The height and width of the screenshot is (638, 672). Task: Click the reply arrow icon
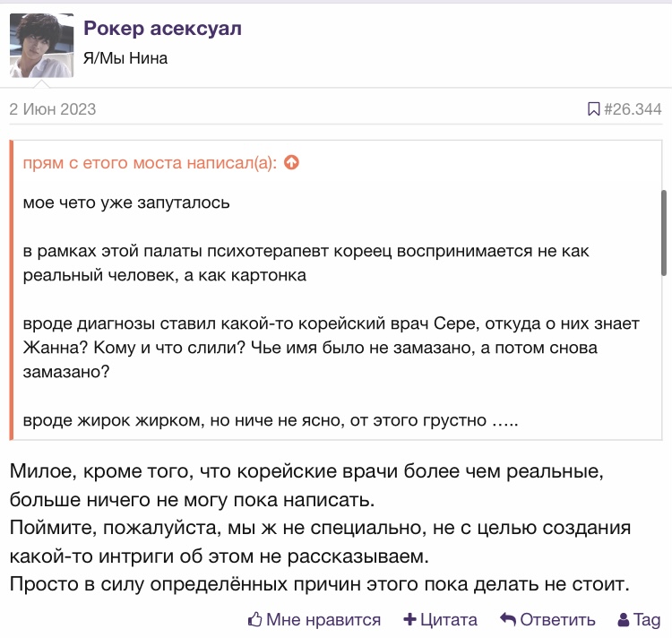click(x=507, y=619)
